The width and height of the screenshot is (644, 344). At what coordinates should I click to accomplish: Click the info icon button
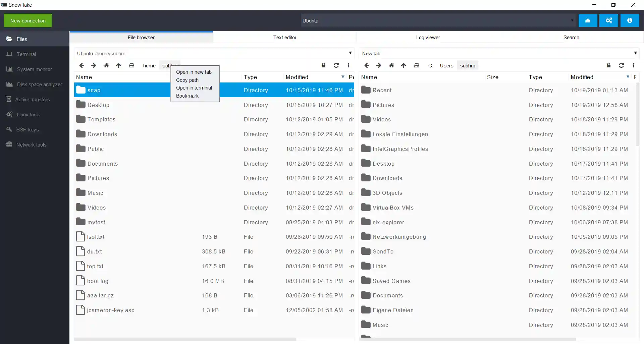[x=630, y=20]
